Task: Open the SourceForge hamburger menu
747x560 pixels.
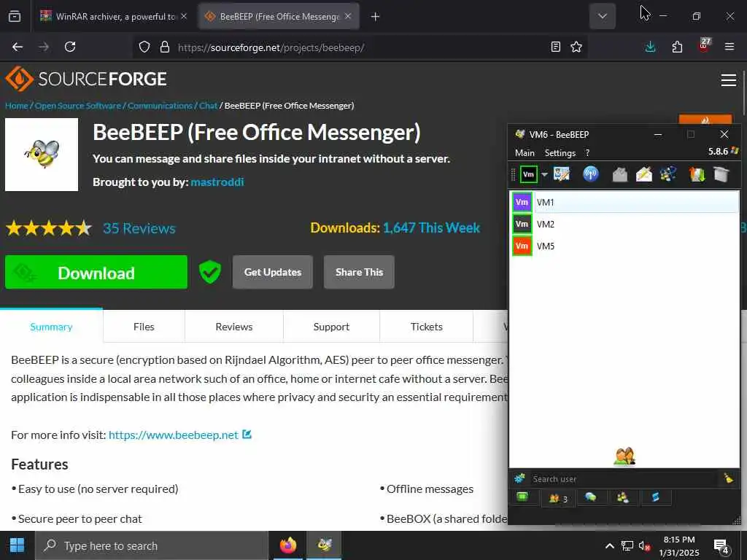Action: point(729,80)
